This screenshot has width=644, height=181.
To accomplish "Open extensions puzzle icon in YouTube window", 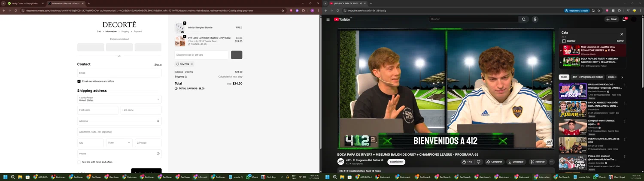I will 619,10.
